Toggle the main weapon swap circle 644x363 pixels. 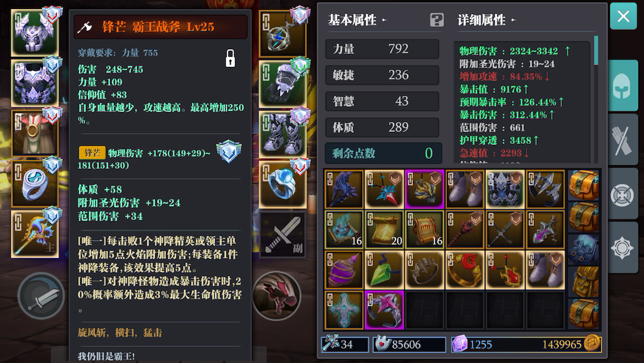[41, 296]
